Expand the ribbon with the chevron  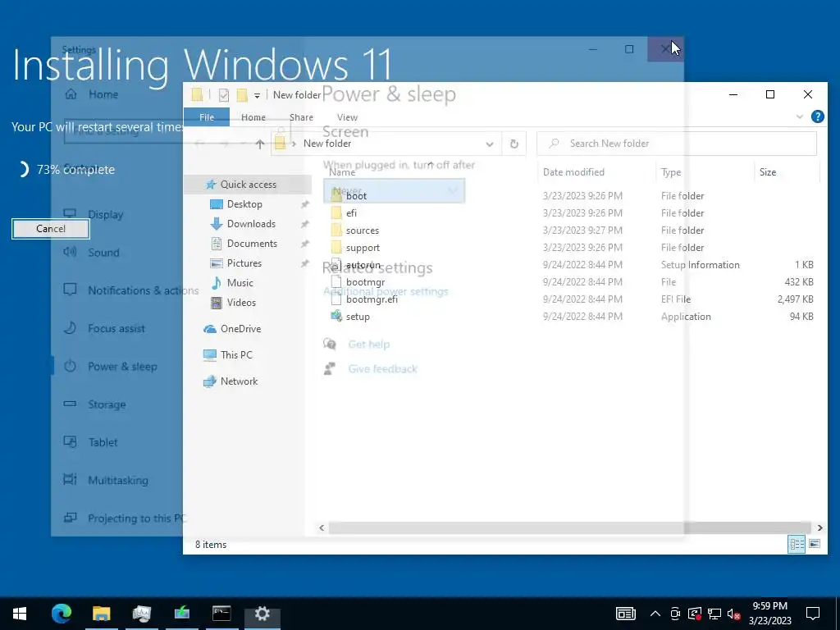[x=799, y=116]
